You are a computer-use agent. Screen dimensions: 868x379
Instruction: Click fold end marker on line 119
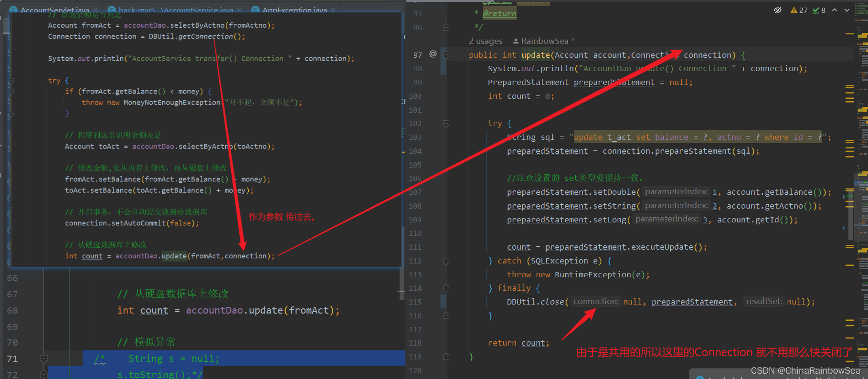446,357
